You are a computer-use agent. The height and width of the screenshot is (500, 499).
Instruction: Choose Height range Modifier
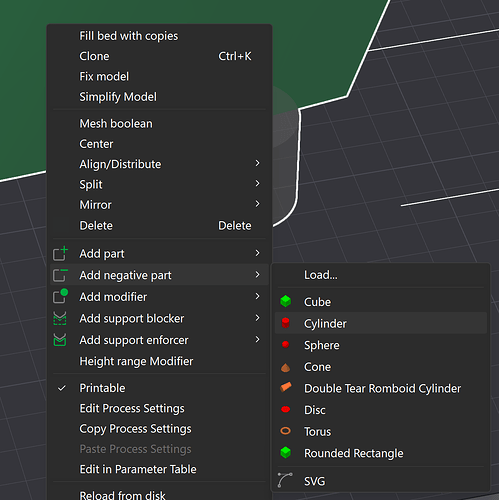(x=136, y=361)
